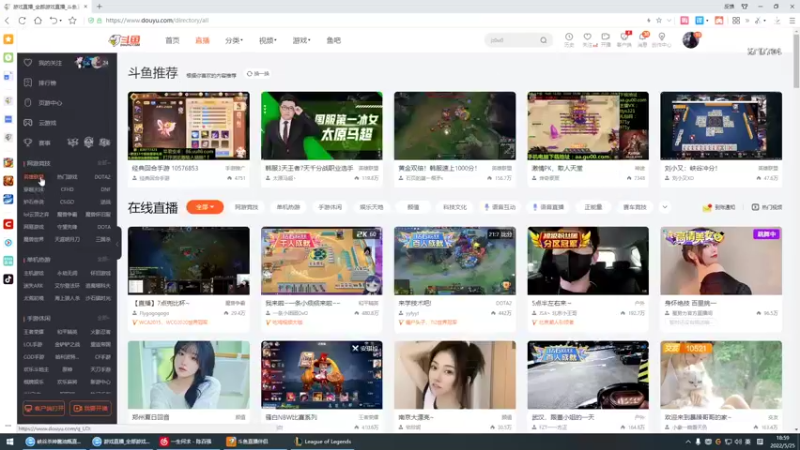The height and width of the screenshot is (450, 800).
Task: Open the client download icon with red badge
Action: pyautogui.click(x=624, y=36)
